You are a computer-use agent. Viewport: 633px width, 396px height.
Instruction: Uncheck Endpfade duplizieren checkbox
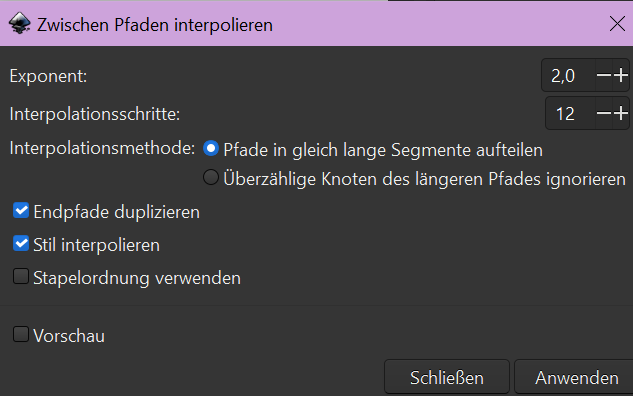click(x=21, y=210)
